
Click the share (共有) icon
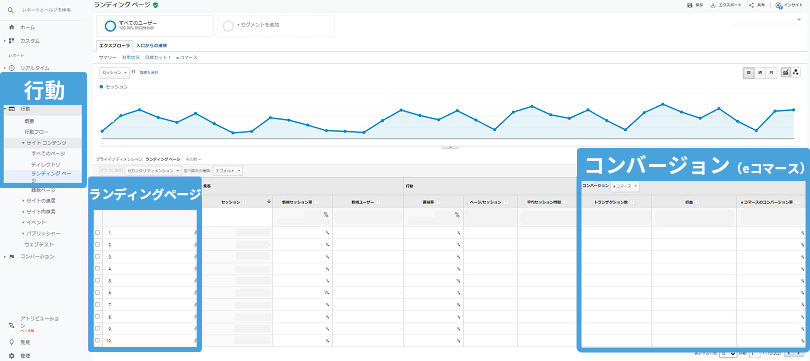pyautogui.click(x=751, y=5)
